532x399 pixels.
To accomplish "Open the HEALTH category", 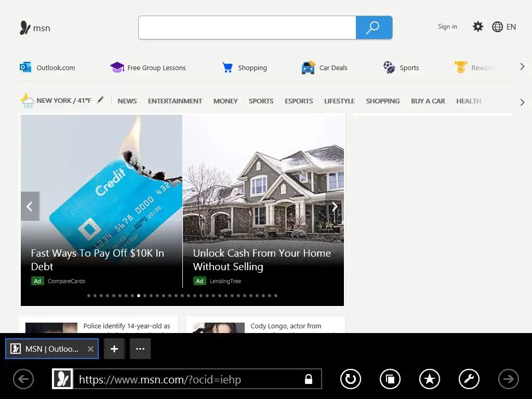I will pos(469,101).
